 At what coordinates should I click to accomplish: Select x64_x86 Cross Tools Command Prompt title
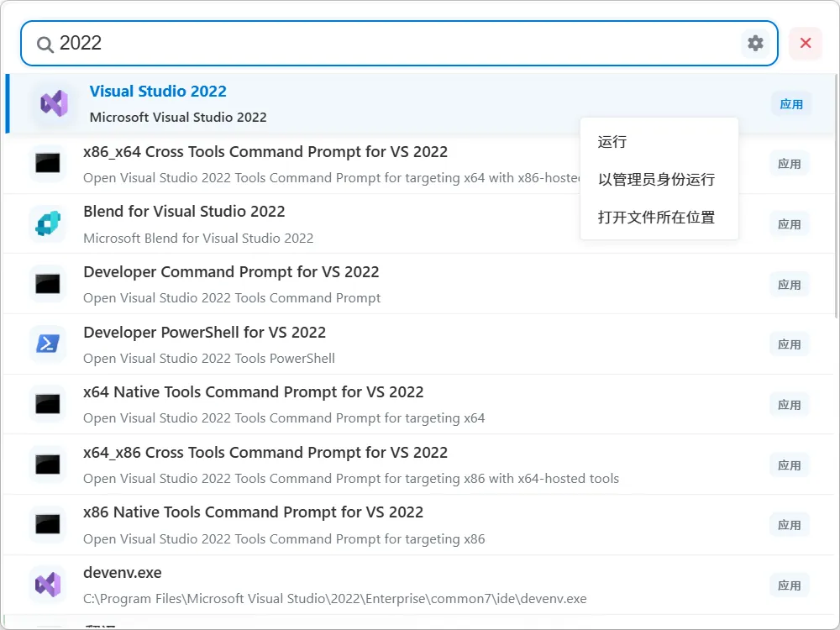coord(265,453)
